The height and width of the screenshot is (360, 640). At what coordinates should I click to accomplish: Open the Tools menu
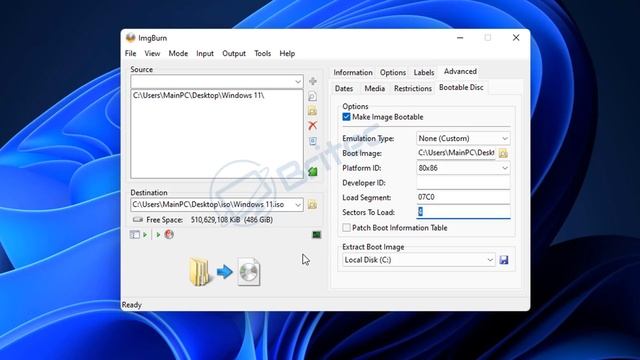click(262, 53)
